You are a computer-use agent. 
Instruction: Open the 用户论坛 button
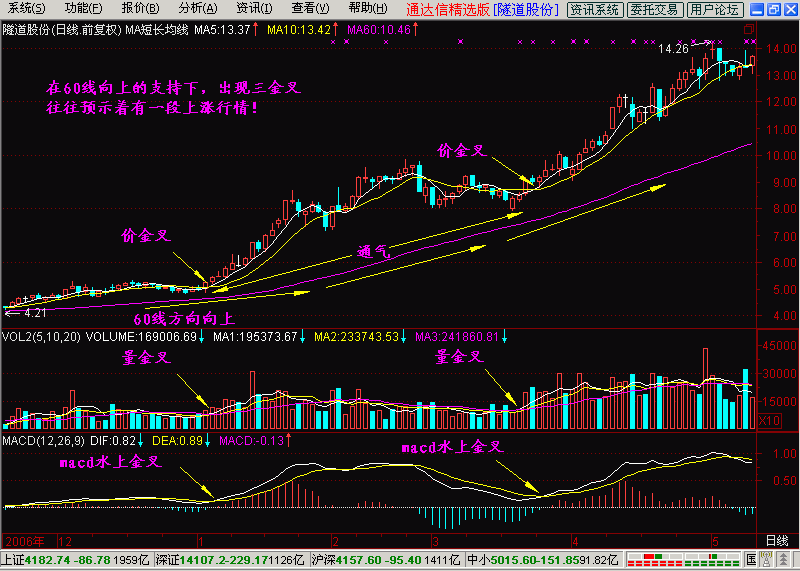[715, 10]
